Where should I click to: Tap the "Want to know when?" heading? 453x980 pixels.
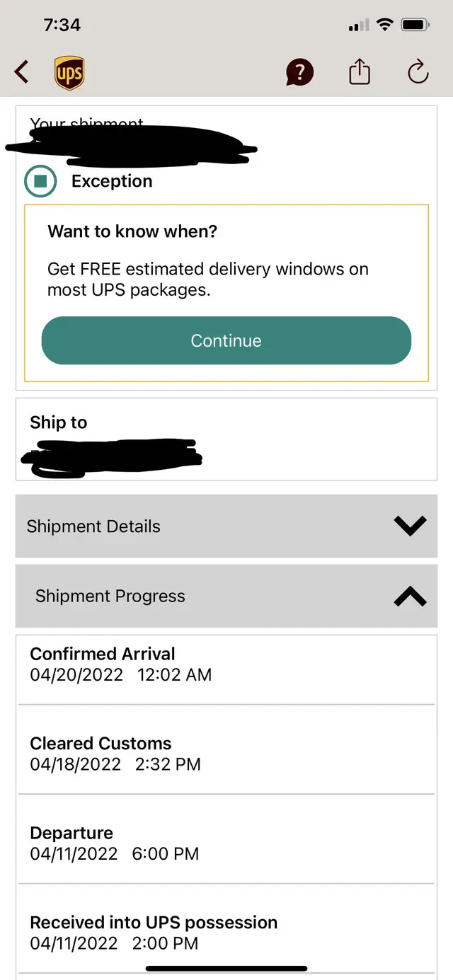pyautogui.click(x=132, y=231)
